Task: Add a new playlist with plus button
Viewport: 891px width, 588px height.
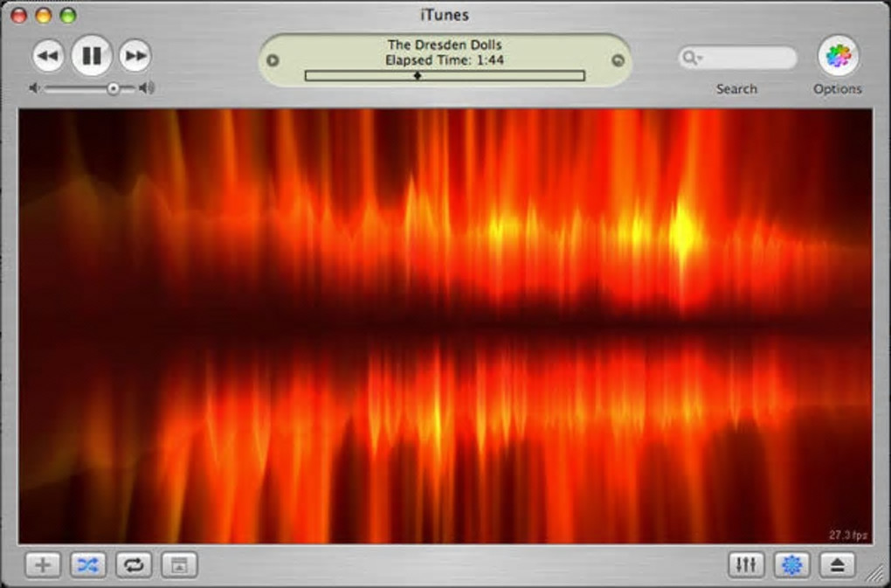Action: point(43,564)
